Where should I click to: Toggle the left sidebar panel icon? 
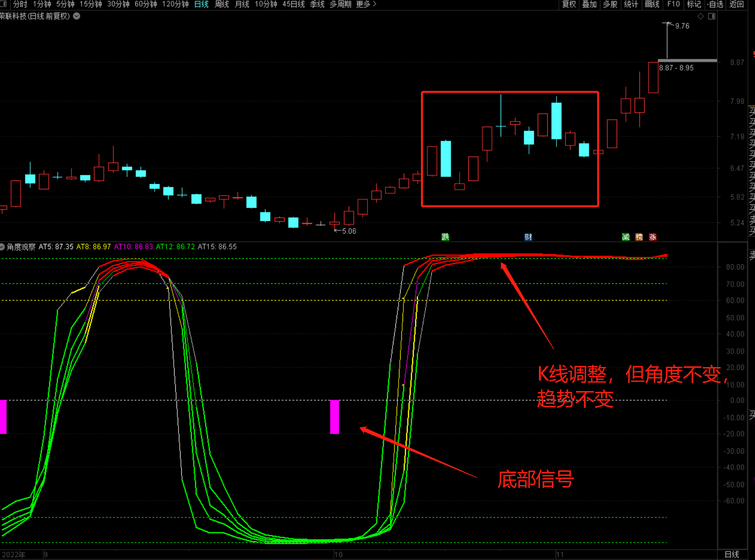(x=4, y=4)
